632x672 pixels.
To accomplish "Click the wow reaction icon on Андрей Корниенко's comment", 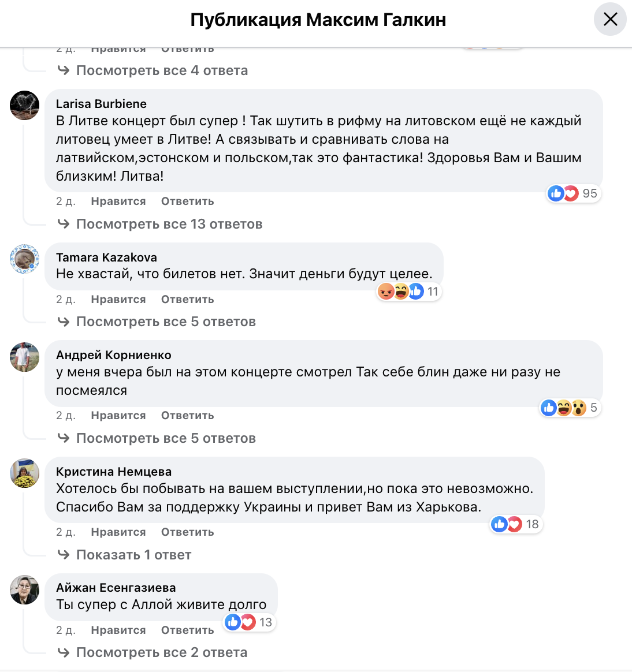I will (578, 408).
